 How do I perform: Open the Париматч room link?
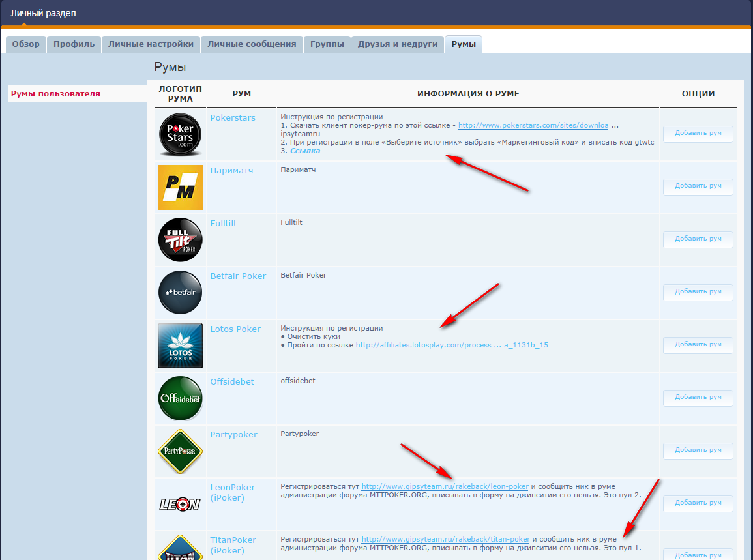pos(231,171)
